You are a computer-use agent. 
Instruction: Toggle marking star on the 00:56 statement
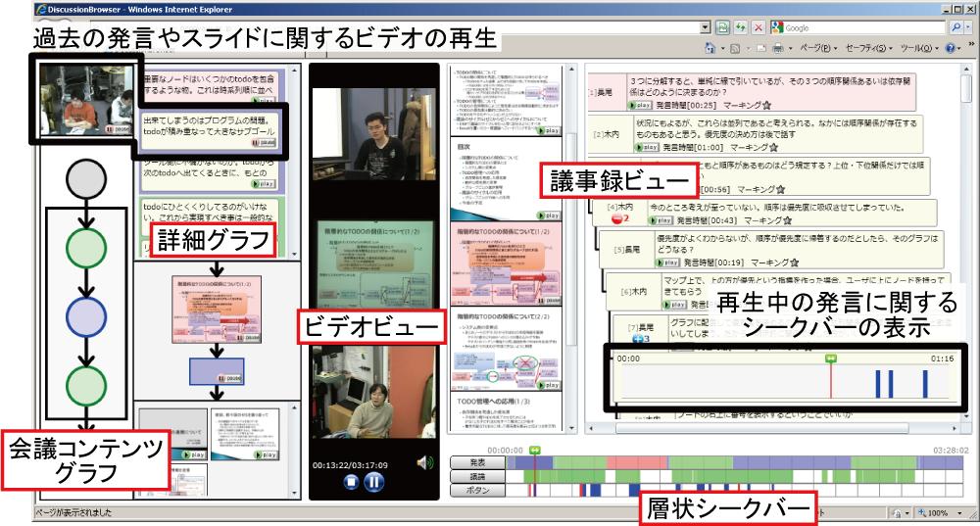(x=780, y=189)
